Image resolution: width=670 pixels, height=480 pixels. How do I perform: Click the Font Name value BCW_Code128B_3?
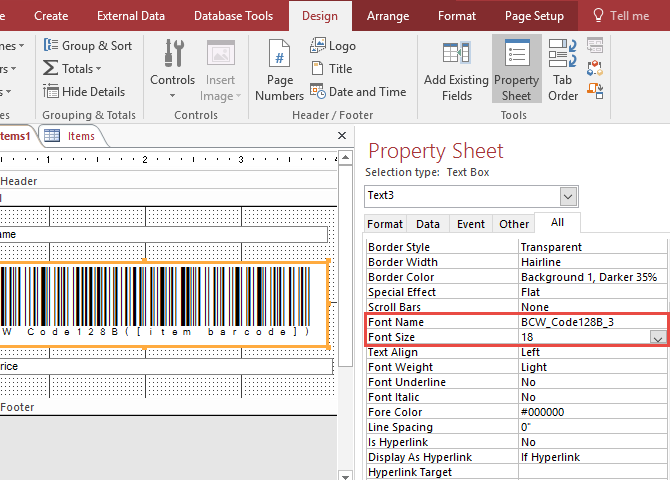pyautogui.click(x=592, y=322)
